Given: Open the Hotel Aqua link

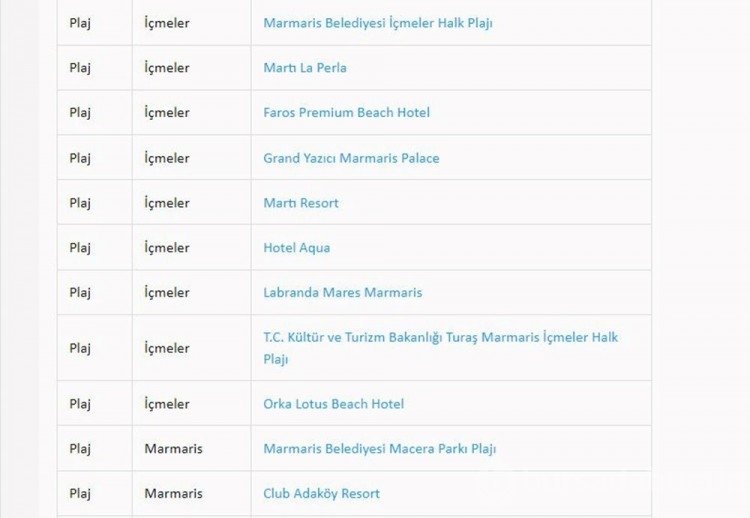Looking at the screenshot, I should tap(297, 248).
